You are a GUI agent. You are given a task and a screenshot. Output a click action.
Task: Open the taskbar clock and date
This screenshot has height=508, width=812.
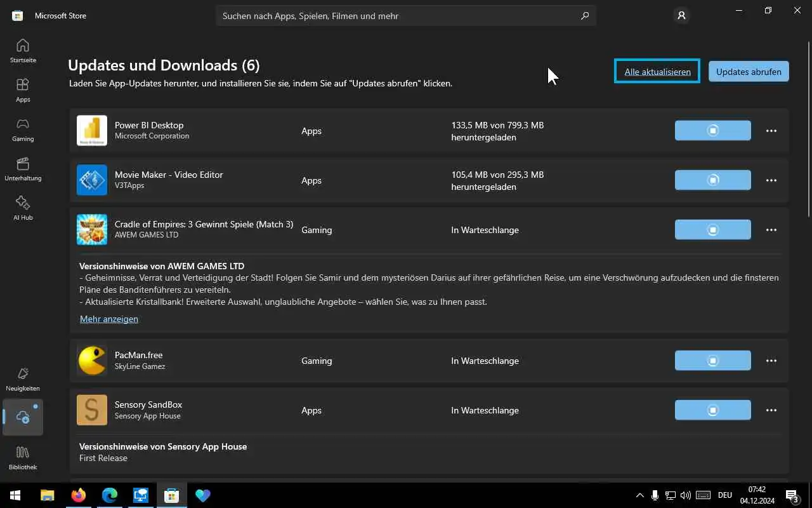[x=757, y=495]
